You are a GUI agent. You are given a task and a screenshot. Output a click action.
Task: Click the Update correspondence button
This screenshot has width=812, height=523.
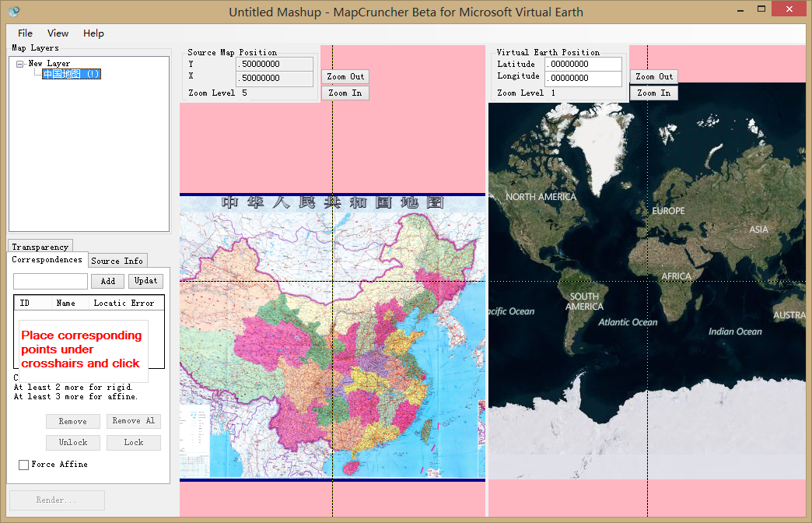click(145, 281)
